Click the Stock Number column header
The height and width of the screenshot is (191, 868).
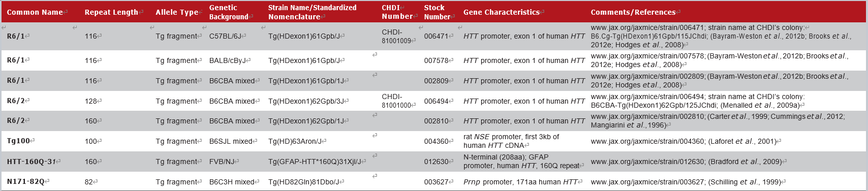point(437,12)
